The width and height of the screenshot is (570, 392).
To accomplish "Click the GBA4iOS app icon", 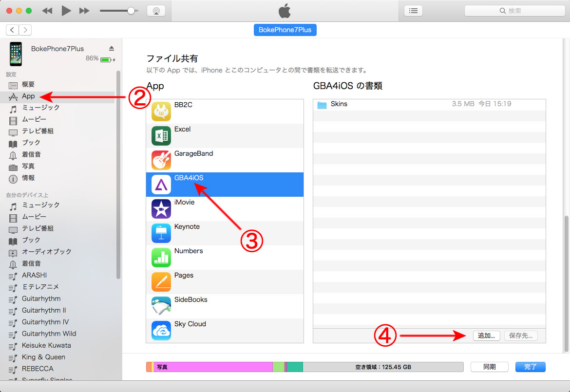I will click(161, 184).
